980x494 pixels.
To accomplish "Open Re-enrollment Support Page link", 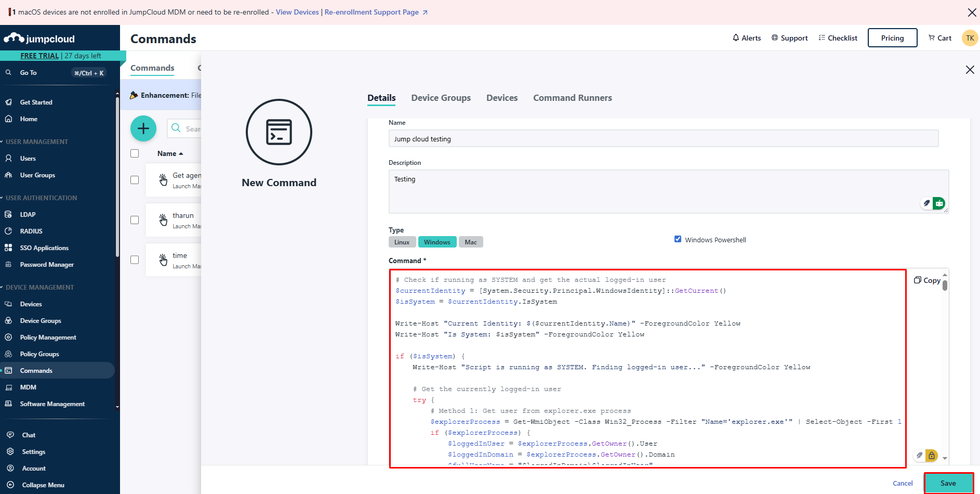I will pos(376,12).
